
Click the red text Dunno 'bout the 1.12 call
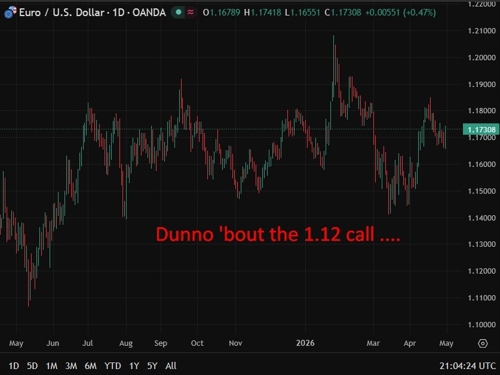[x=278, y=234]
